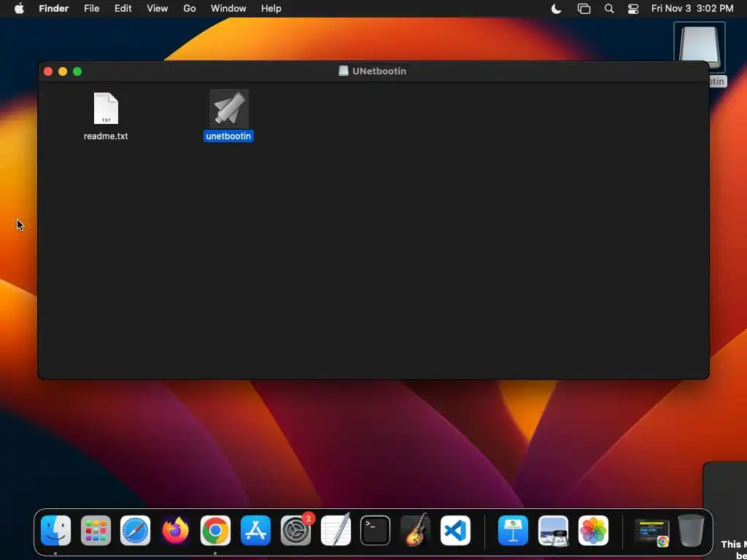This screenshot has width=747, height=560.
Task: Zoom the UNetbootin window with green button
Action: (x=77, y=71)
